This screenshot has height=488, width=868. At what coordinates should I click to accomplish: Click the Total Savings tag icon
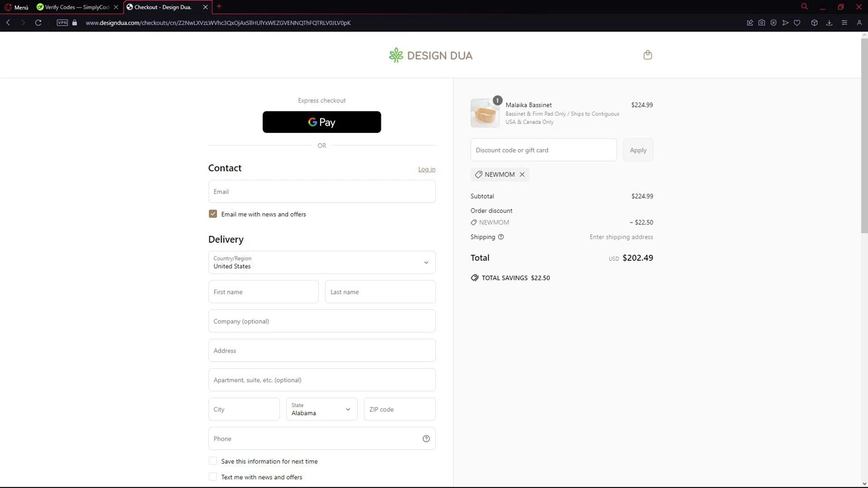click(x=475, y=278)
